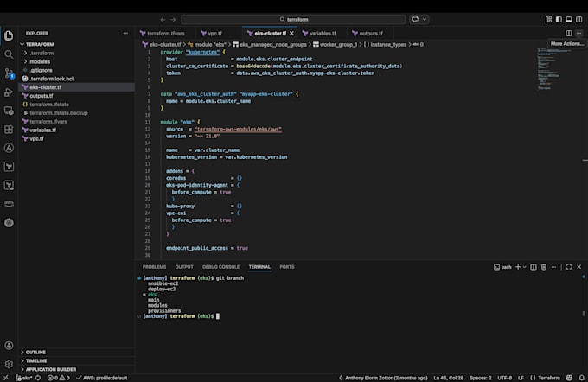Toggle the primary side bar

(559, 20)
